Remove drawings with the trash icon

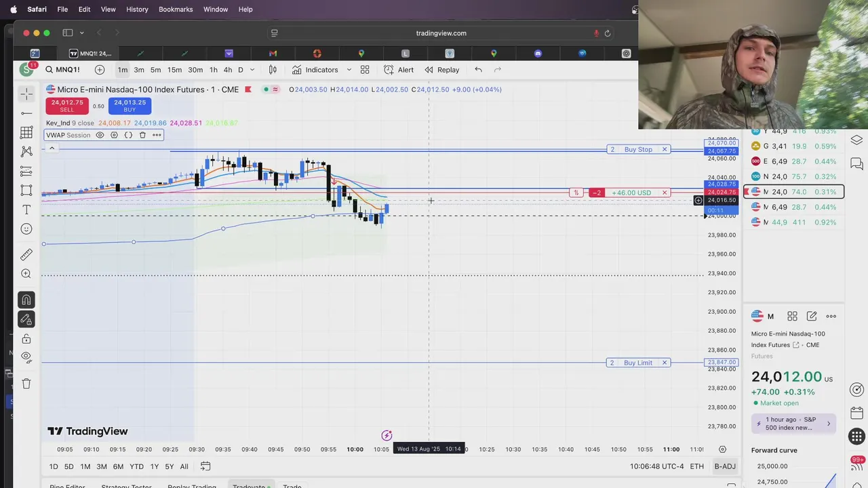[x=26, y=384]
